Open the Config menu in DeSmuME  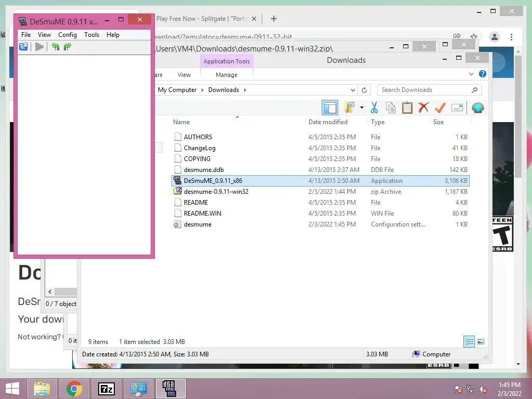pyautogui.click(x=67, y=35)
